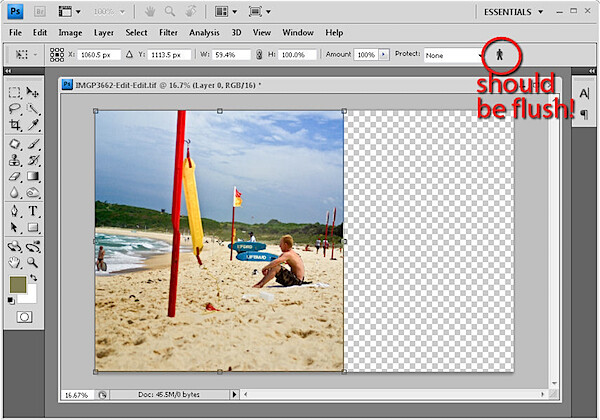Reset to default black and white colors
This screenshot has height=420, width=600.
coord(11,301)
